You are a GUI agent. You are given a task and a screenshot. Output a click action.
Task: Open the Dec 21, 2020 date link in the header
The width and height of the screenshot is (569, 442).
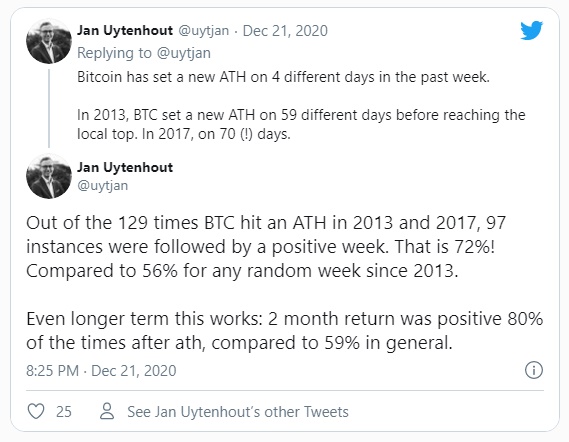point(285,31)
